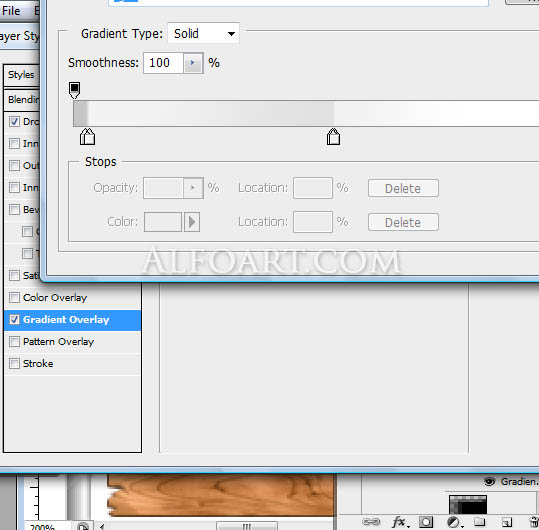Enable the Color Overlay checkbox
The width and height of the screenshot is (539, 530).
coord(14,297)
